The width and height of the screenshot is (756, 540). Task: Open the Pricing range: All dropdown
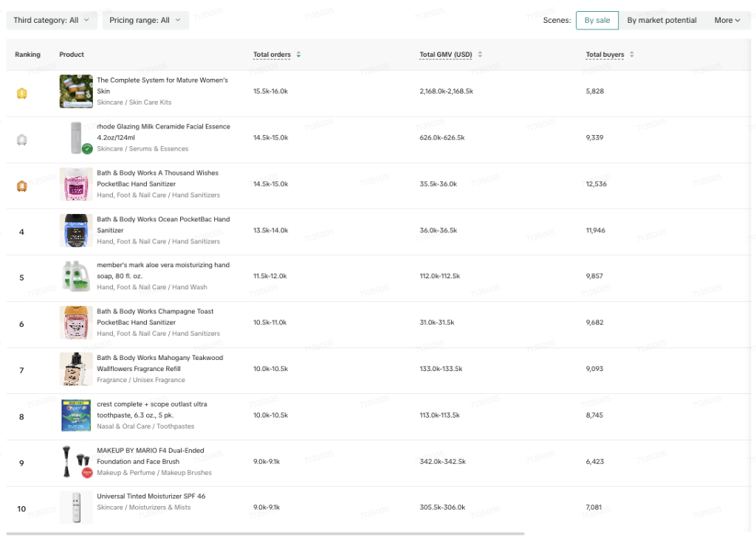pos(145,20)
